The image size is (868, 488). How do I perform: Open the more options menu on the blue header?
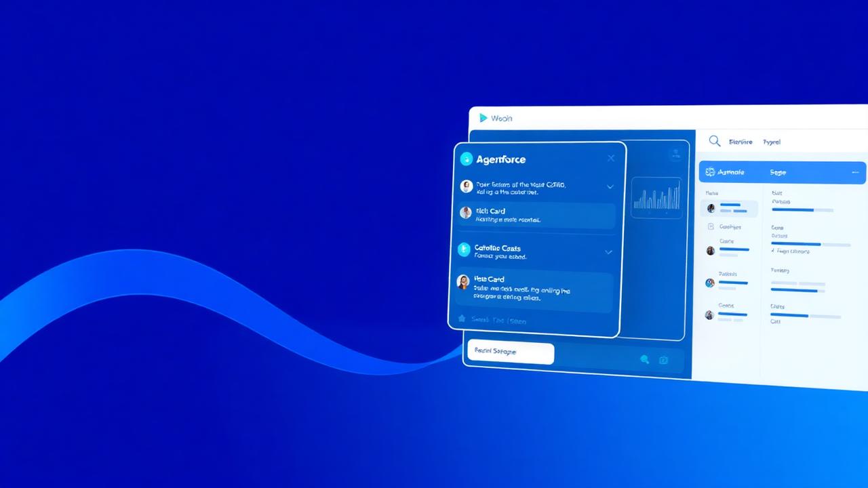(854, 173)
